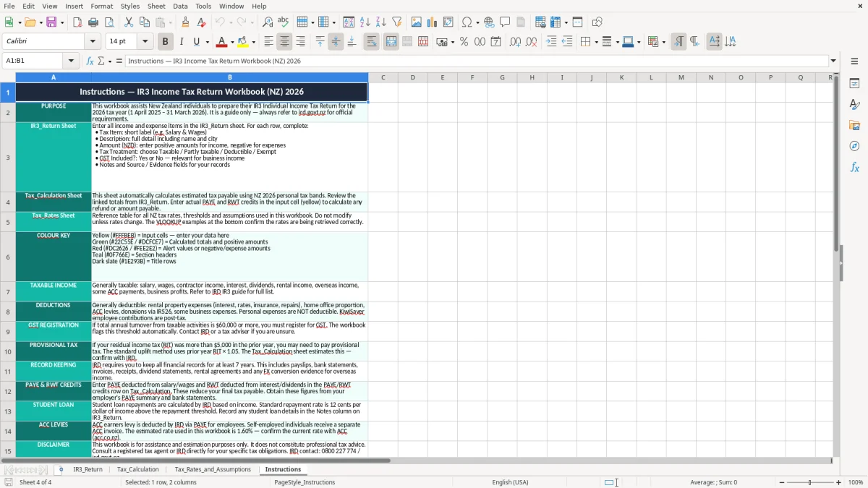
Task: Select column header B
Action: tap(230, 77)
